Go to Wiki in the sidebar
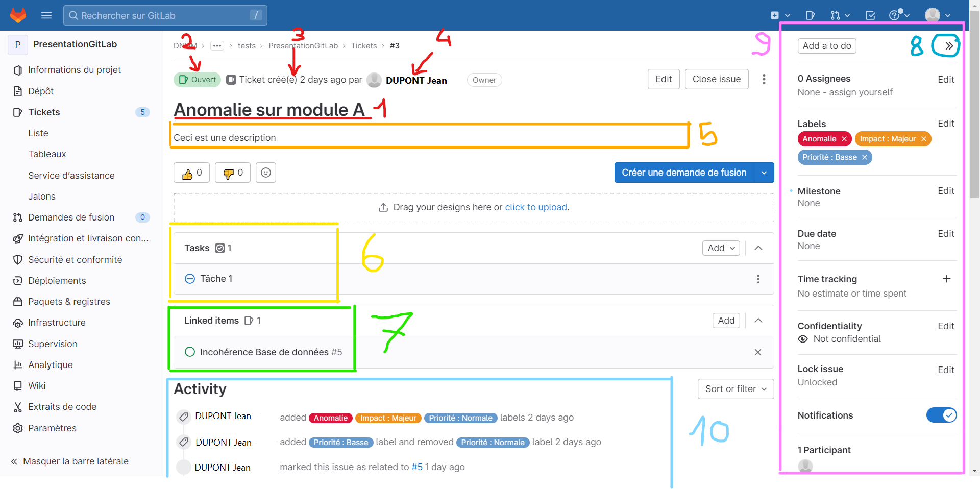Image resolution: width=980 pixels, height=489 pixels. 37,386
